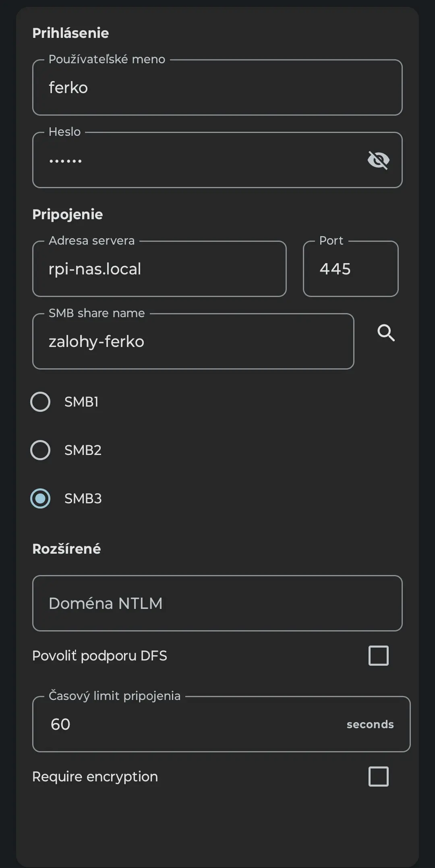Enable Require encryption

point(377,777)
